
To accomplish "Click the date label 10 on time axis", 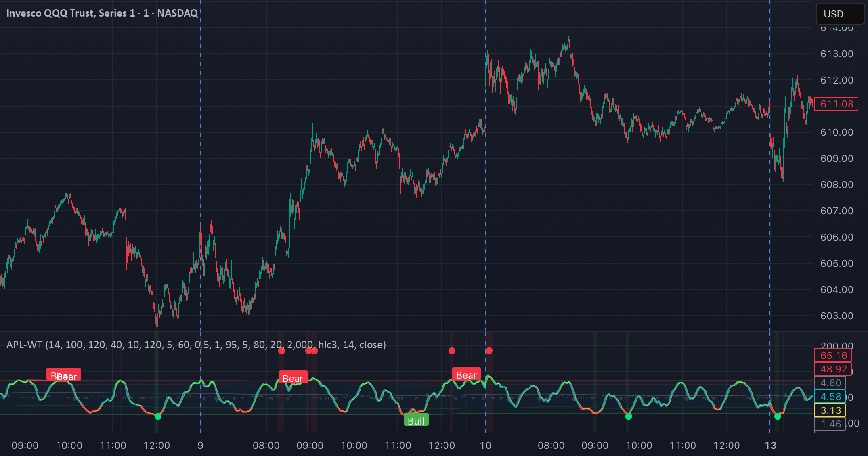I will [x=485, y=446].
